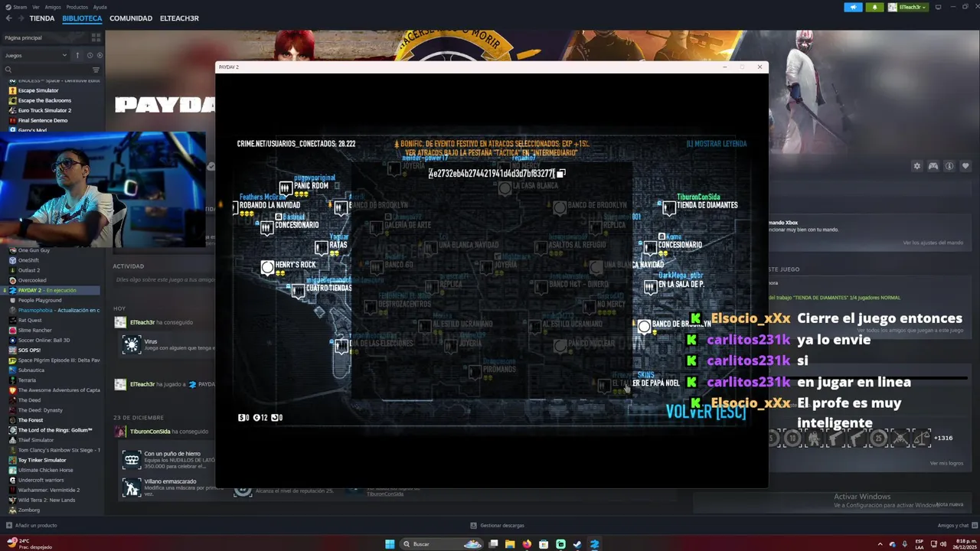Select Subnautica in the library

(32, 370)
